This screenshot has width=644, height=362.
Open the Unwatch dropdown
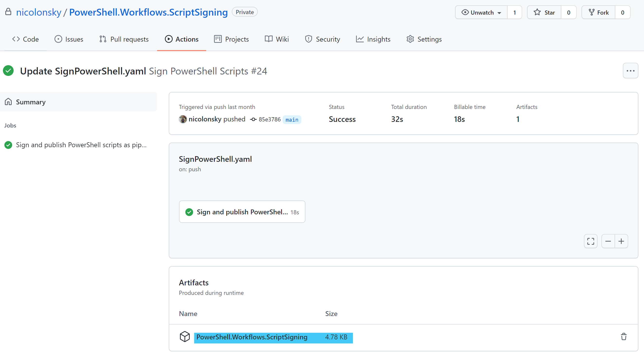[x=481, y=12]
